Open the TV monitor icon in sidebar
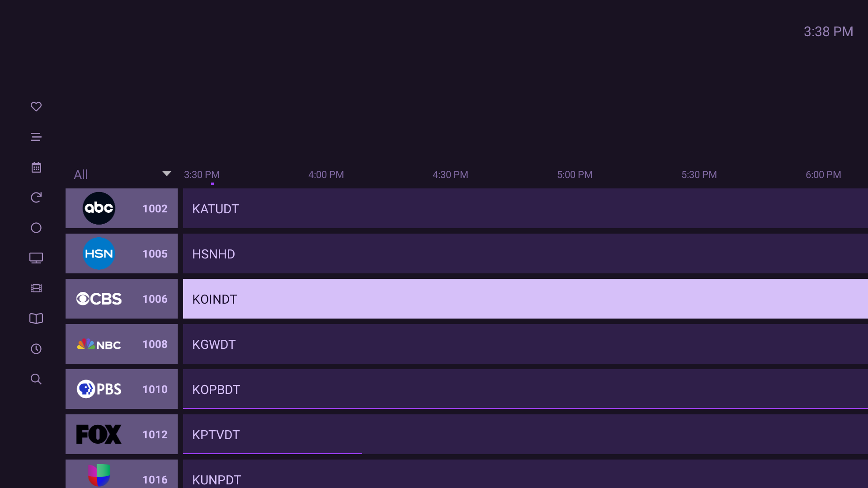This screenshot has height=488, width=868. tap(36, 258)
